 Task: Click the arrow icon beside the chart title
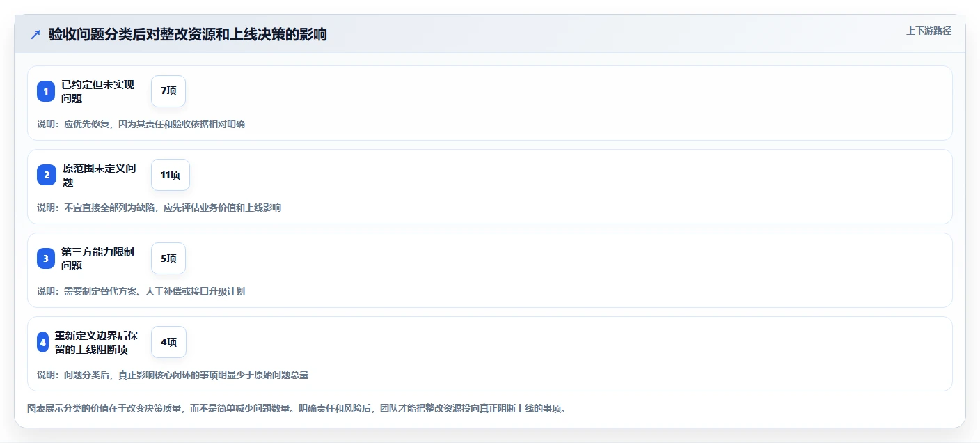[x=35, y=34]
